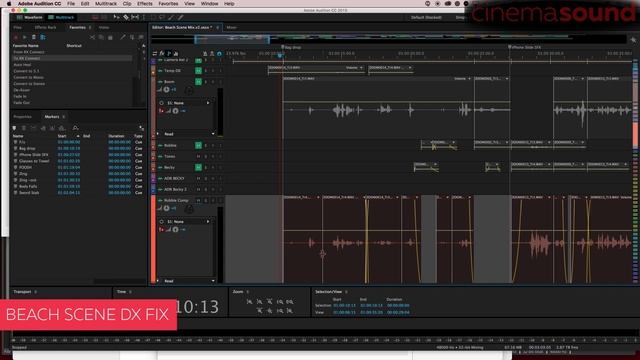The image size is (640, 360).
Task: Mute the ADR BECKY track
Action: click(198, 178)
